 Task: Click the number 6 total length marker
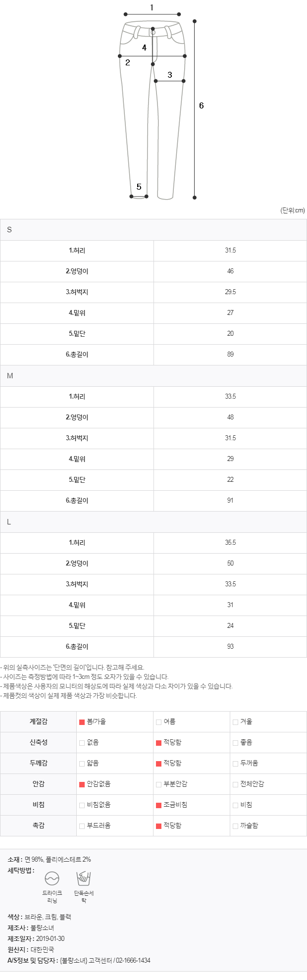pyautogui.click(x=202, y=105)
